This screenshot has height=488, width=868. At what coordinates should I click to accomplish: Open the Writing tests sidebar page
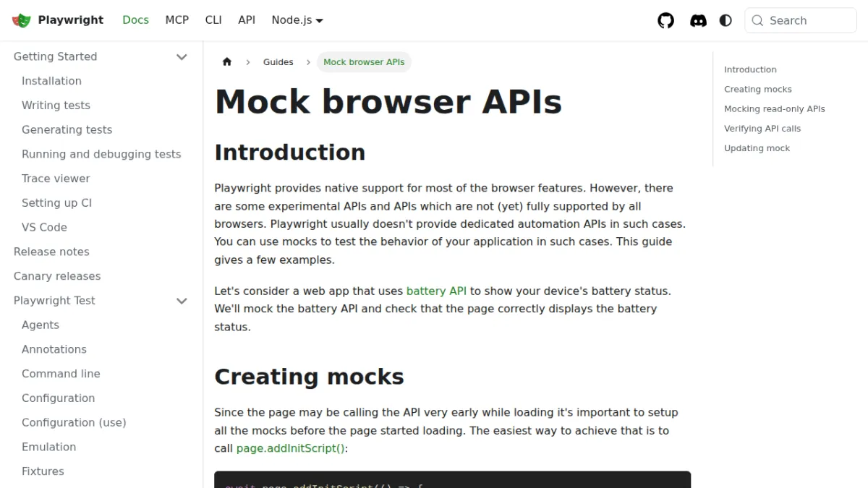56,106
